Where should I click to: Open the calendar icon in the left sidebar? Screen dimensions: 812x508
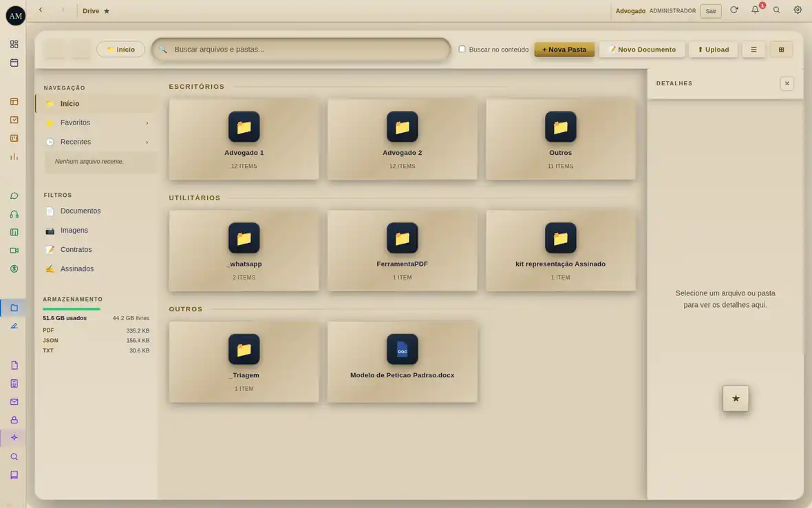coord(14,63)
